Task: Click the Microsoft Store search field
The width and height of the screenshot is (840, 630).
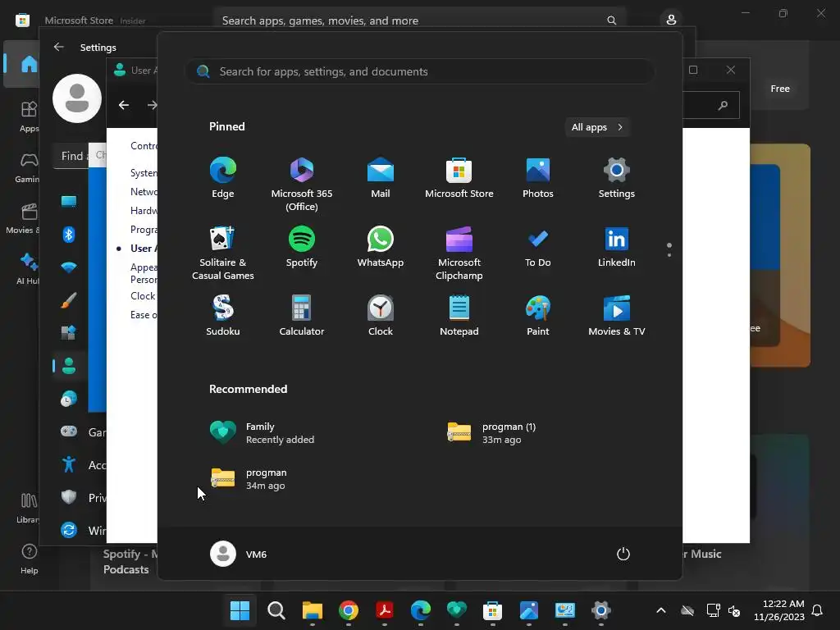Action: (x=419, y=21)
